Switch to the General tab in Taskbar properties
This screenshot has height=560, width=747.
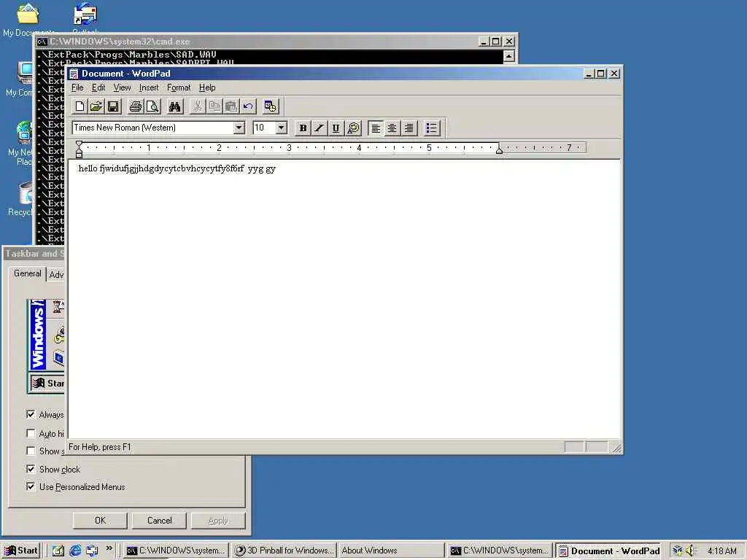tap(27, 274)
